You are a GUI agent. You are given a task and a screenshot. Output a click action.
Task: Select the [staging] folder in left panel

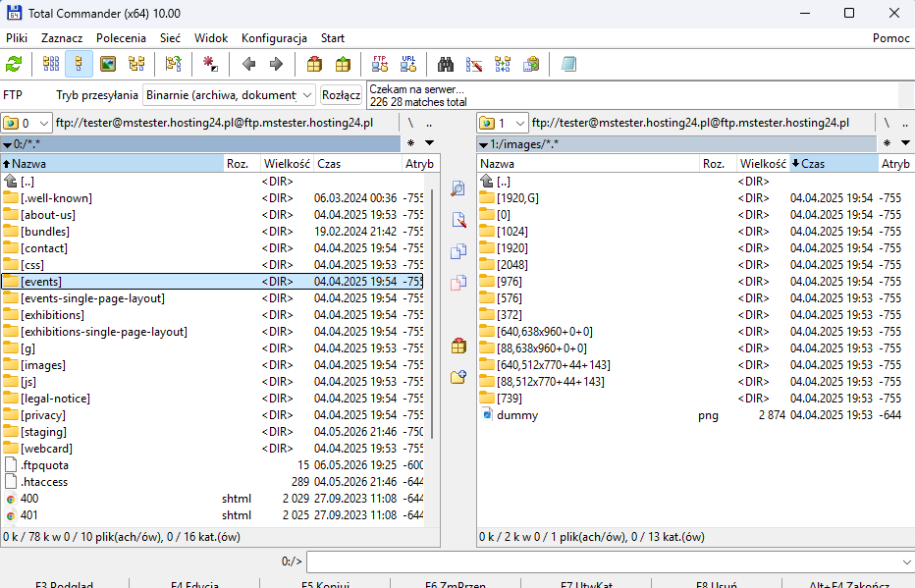(x=212, y=432)
